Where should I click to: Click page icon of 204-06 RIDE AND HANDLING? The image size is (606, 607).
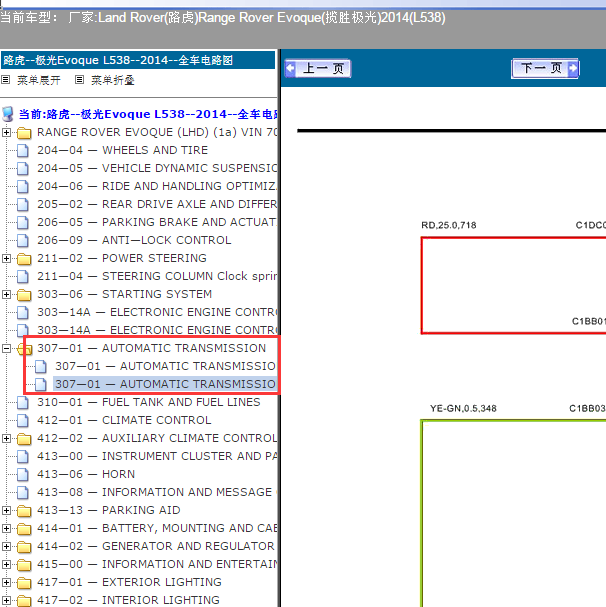23,186
